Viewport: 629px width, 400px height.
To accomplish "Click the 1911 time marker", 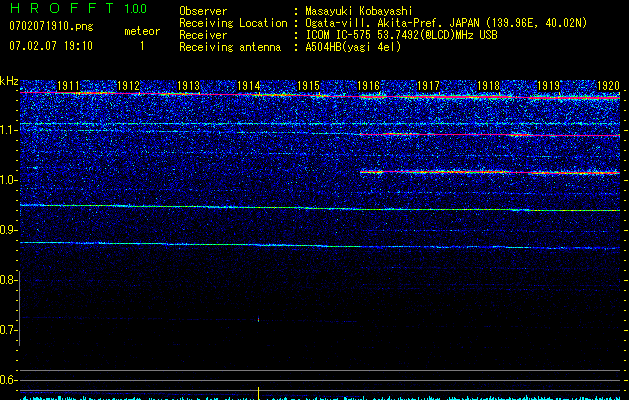I will [70, 87].
